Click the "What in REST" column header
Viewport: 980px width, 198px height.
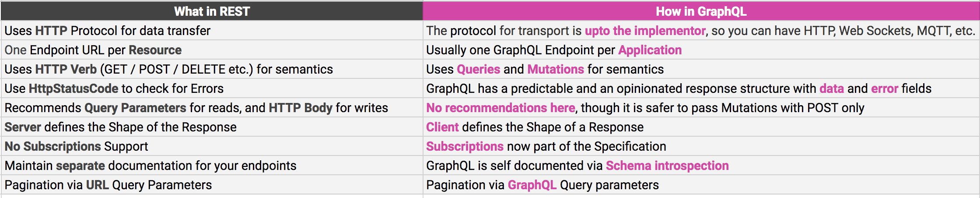click(x=212, y=11)
